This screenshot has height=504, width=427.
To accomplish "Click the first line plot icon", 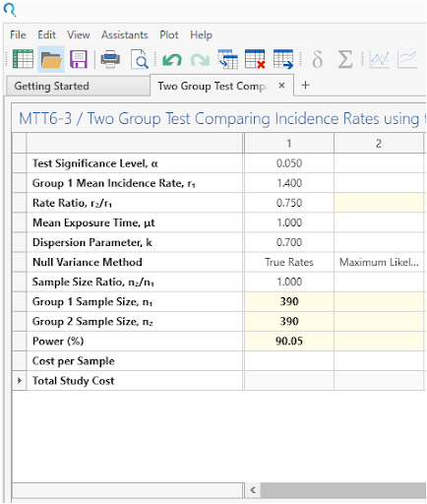I will pyautogui.click(x=380, y=59).
